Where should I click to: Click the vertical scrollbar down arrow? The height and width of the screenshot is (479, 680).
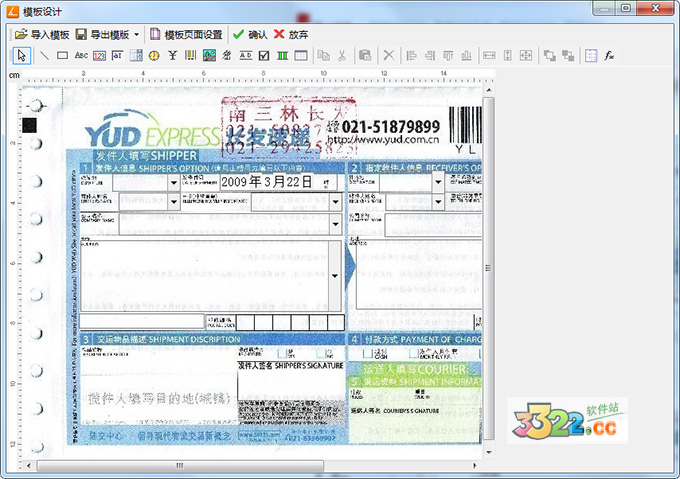[489, 452]
